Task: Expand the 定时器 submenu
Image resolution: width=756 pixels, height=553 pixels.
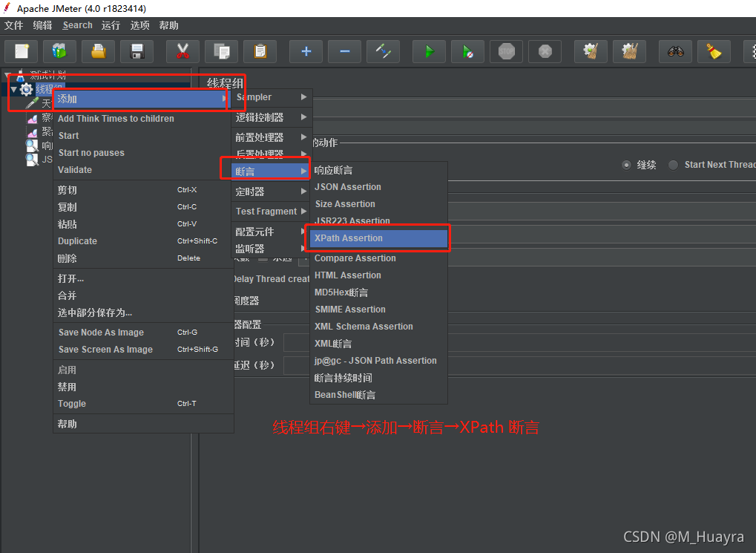Action: (272, 192)
